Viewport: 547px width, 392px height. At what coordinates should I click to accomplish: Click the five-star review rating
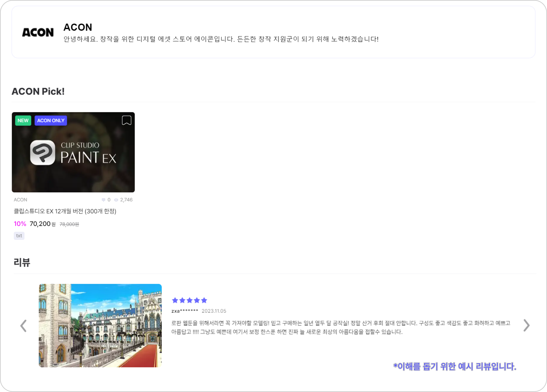tap(189, 300)
